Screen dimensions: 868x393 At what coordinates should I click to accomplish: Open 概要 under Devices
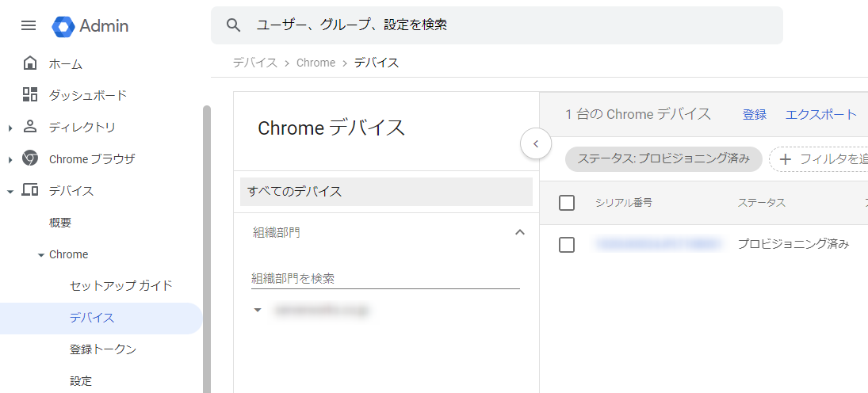(59, 223)
